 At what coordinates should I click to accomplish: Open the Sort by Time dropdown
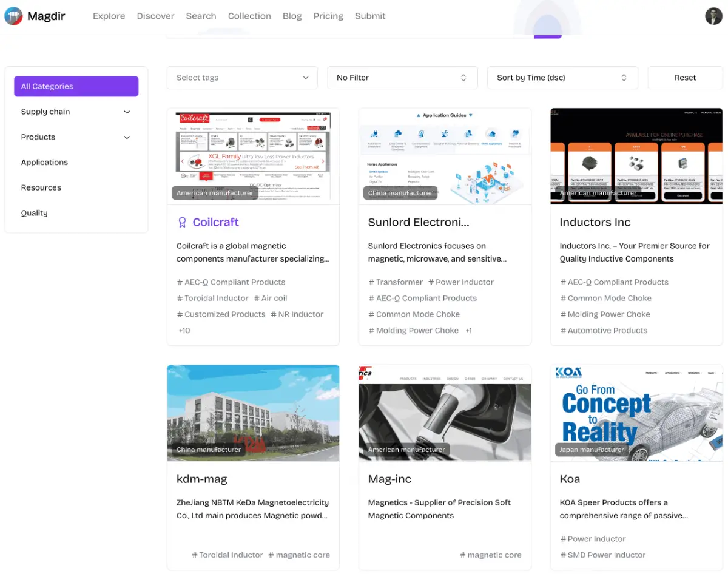[562, 78]
